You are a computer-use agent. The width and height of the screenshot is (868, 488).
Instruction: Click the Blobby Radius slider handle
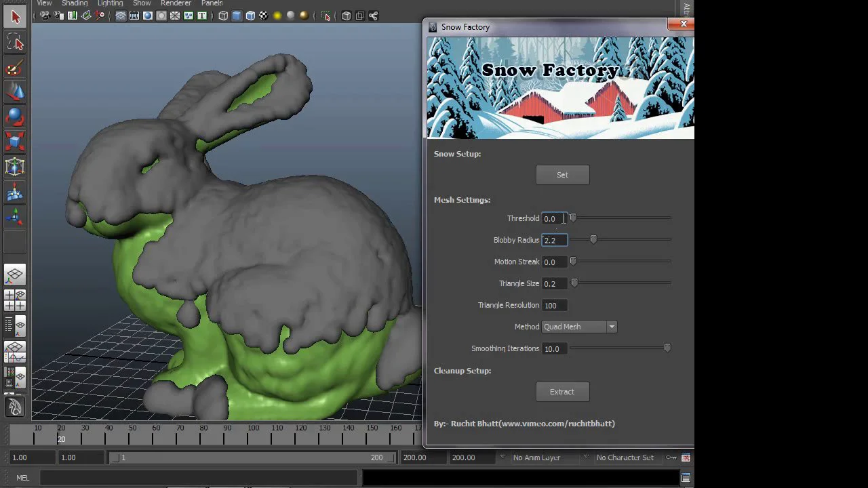[x=593, y=239]
